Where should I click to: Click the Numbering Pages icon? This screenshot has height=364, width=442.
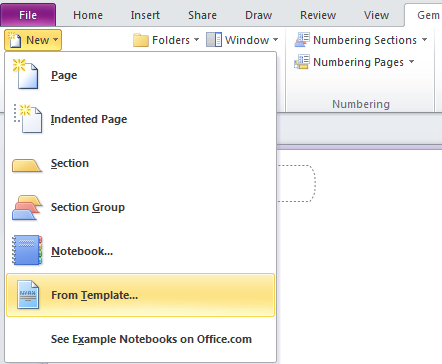click(x=302, y=62)
